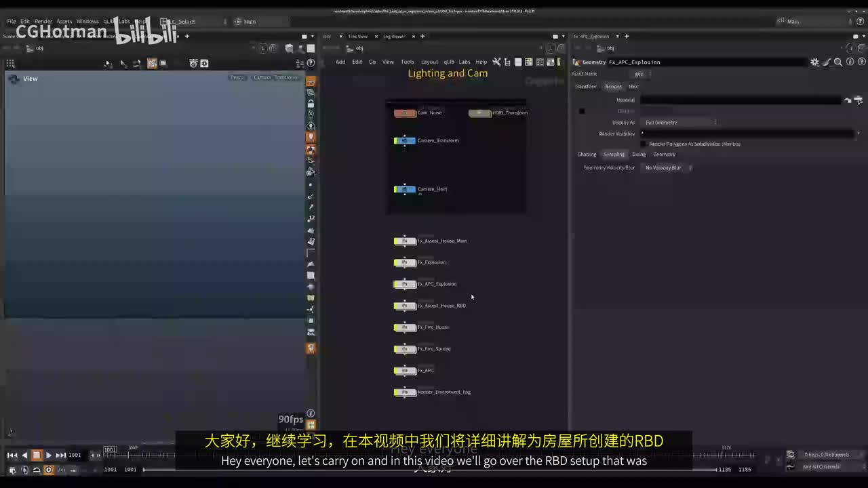This screenshot has width=868, height=488.
Task: Click the viewport grid tool menu icon
Action: click(10, 63)
